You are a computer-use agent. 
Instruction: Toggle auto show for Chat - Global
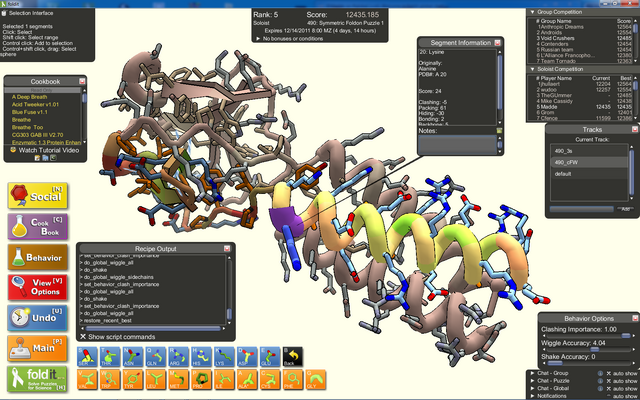(x=609, y=389)
